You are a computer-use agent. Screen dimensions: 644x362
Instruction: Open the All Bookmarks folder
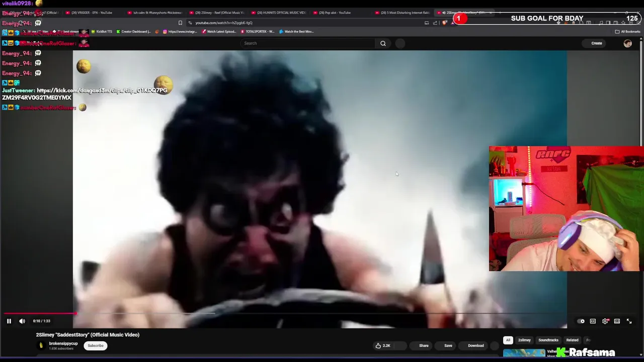pyautogui.click(x=627, y=32)
